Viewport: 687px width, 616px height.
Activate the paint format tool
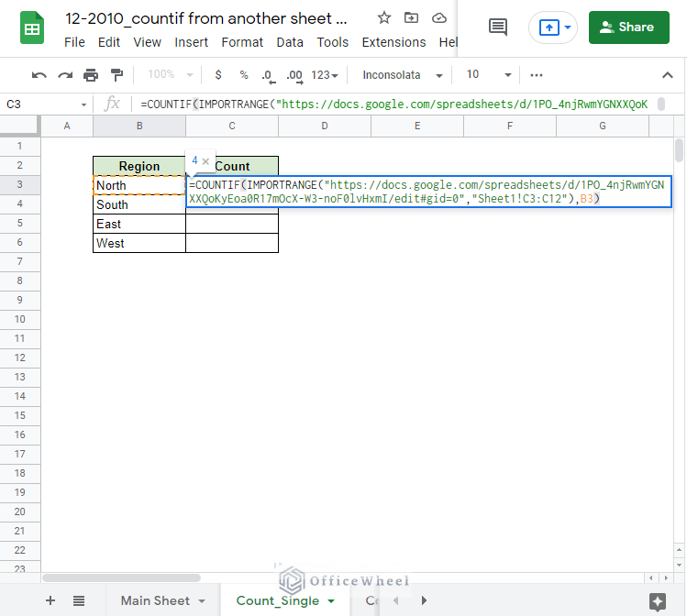click(116, 75)
